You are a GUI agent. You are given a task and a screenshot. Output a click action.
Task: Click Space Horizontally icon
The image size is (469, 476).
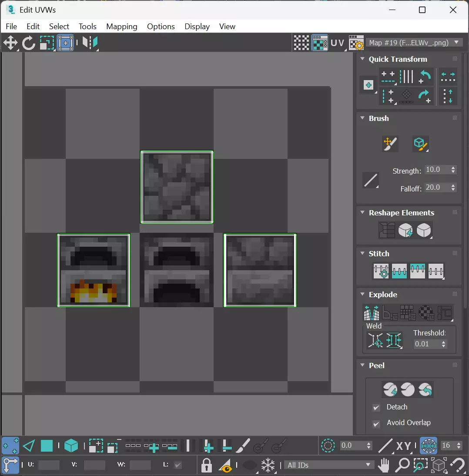click(448, 77)
